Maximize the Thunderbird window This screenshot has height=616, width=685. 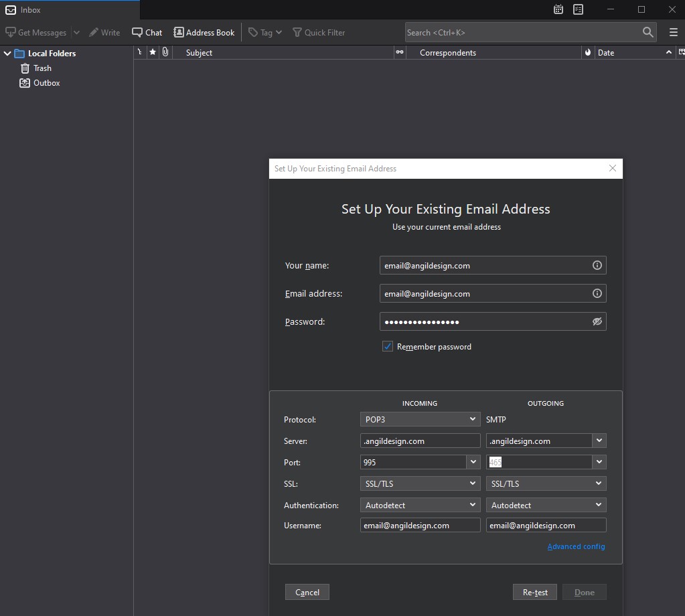coord(641,9)
